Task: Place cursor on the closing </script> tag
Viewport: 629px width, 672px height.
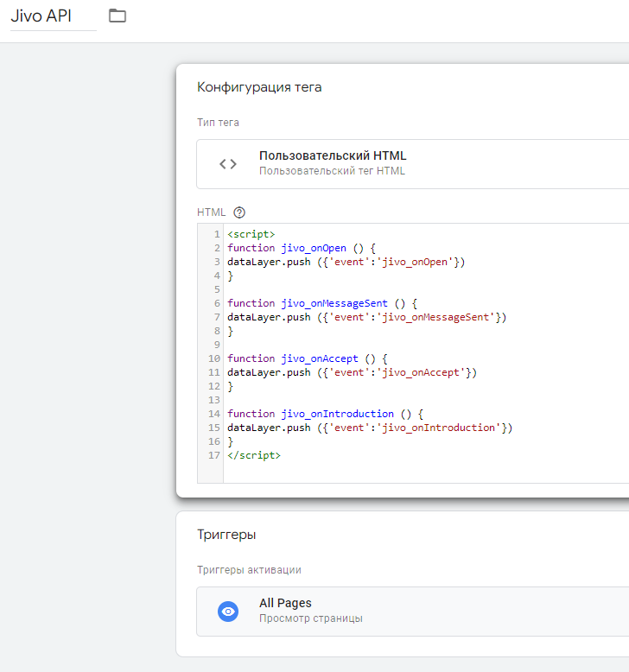Action: point(254,455)
